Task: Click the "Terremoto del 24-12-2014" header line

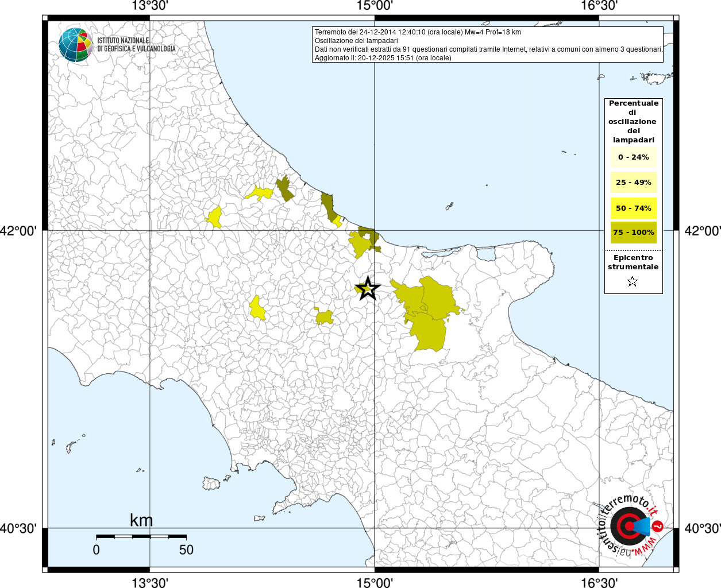Action: pos(418,32)
